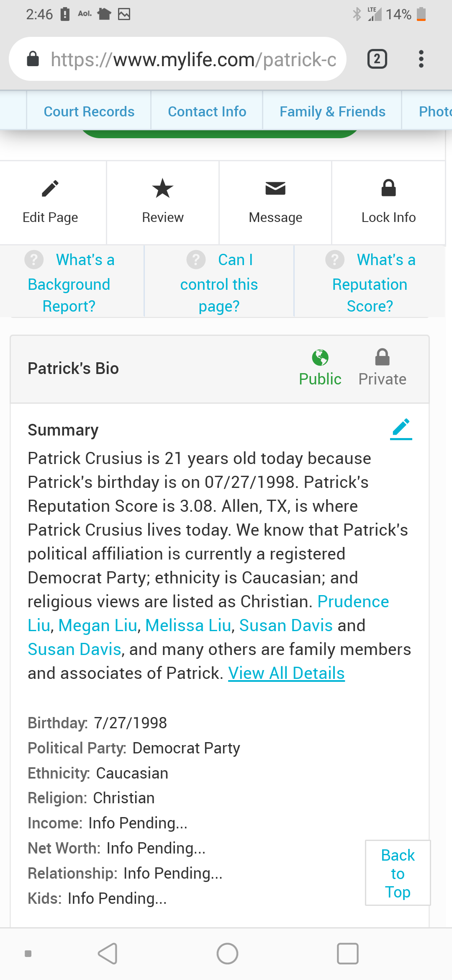
Task: Expand "Can I control this page?" help
Action: point(219,283)
